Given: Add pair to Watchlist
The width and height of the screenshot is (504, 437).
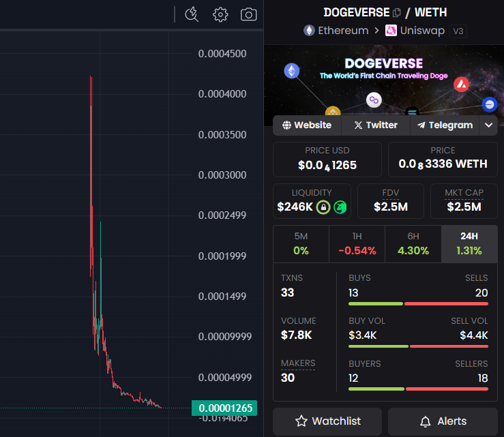Looking at the screenshot, I should click(327, 421).
